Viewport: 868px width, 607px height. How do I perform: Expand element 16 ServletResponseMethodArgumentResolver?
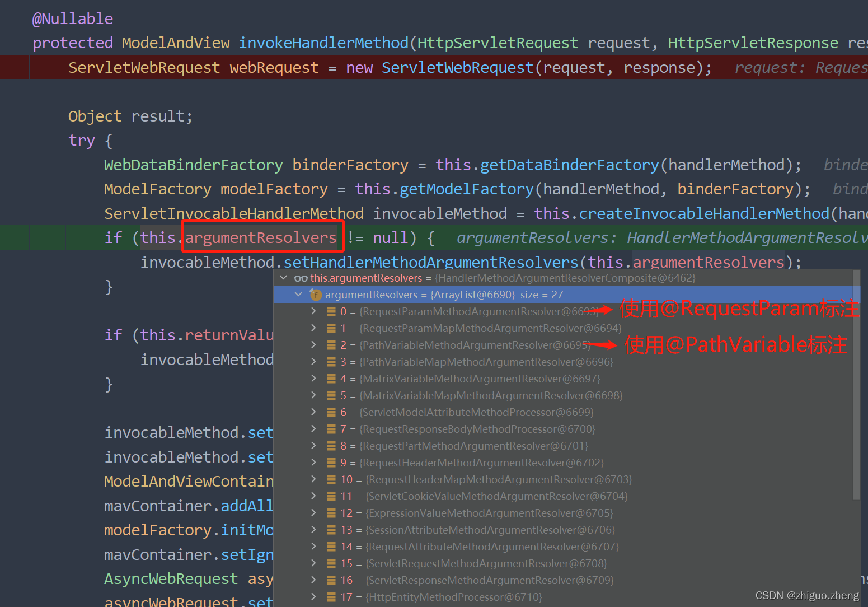(x=313, y=580)
